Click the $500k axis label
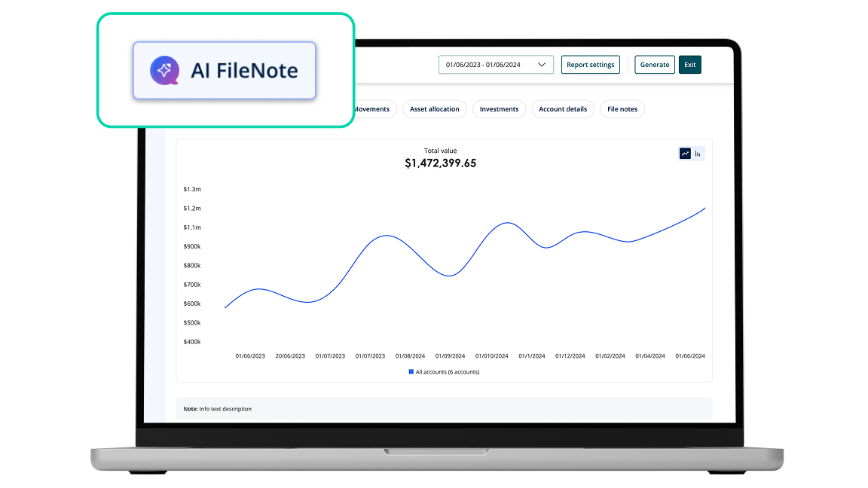 click(x=192, y=322)
